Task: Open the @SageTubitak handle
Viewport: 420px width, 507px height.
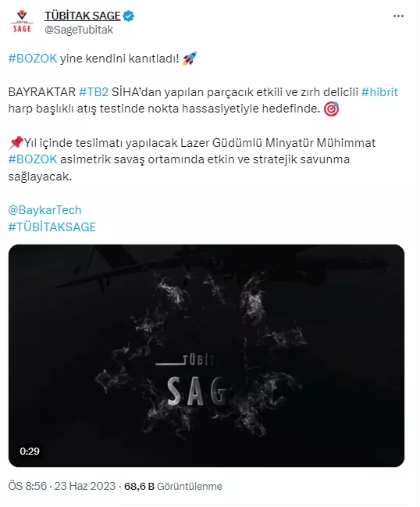Action: click(79, 30)
